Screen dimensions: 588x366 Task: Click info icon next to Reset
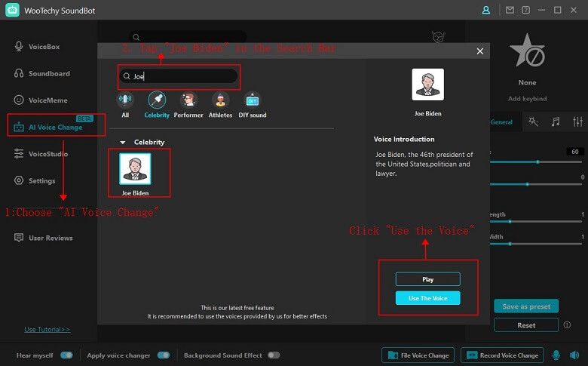567,324
